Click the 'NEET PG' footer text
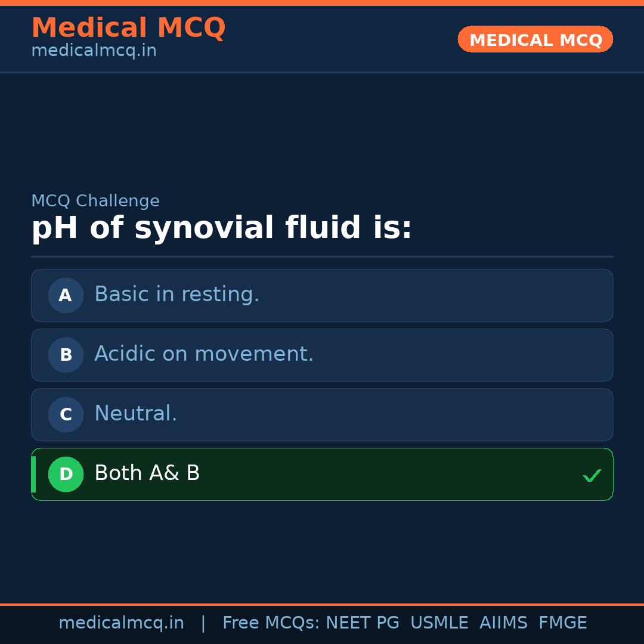 coord(363,623)
